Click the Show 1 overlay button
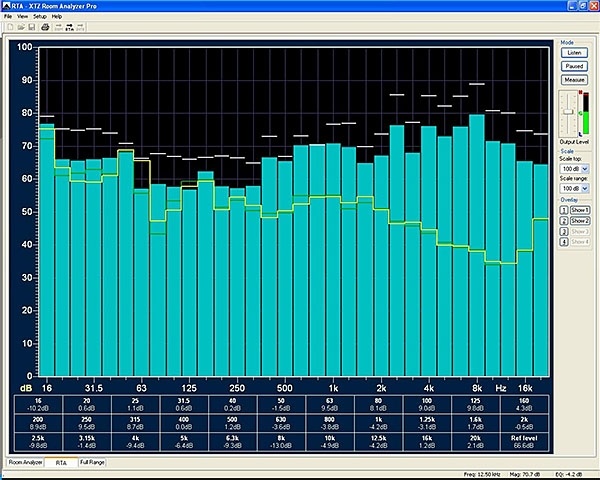 (x=580, y=210)
